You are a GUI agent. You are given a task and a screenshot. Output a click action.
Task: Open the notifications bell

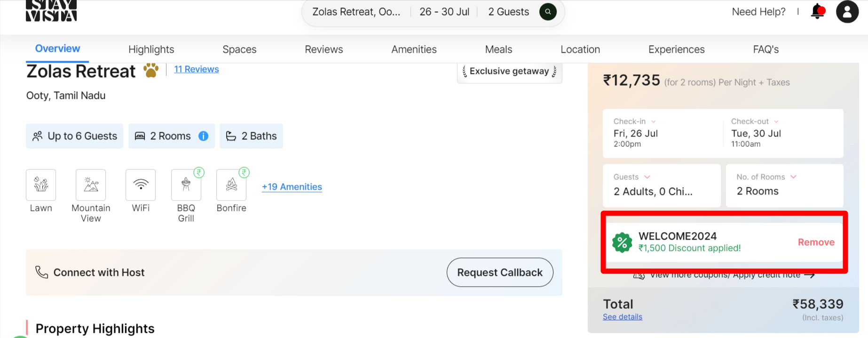pyautogui.click(x=818, y=12)
